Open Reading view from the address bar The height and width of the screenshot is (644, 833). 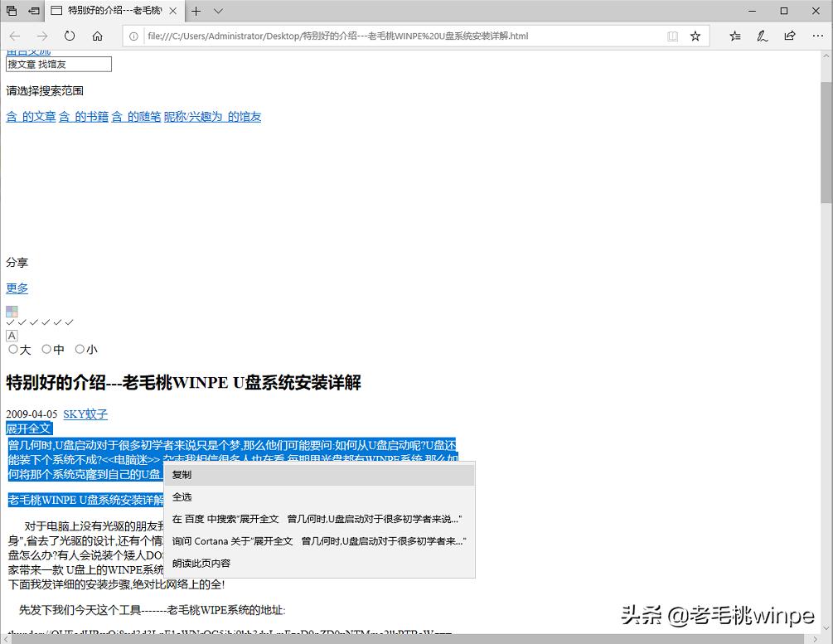click(x=673, y=36)
